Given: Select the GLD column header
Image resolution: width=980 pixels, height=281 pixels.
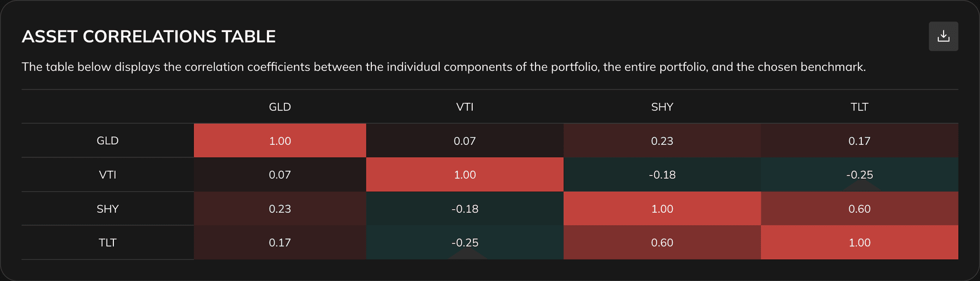Looking at the screenshot, I should point(279,107).
